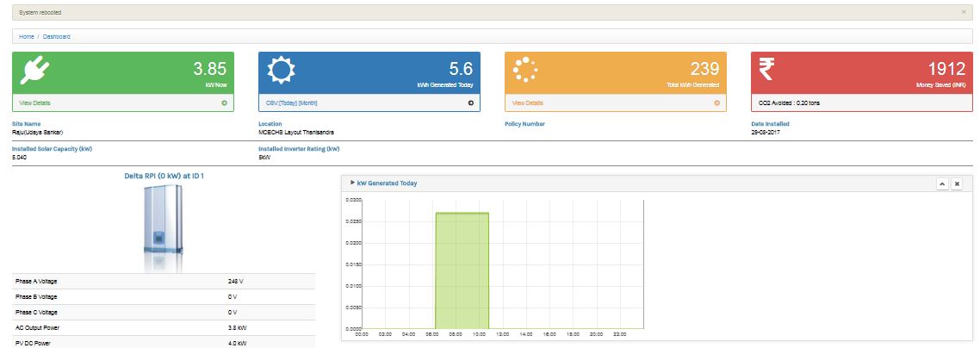Download CSV for Month
This screenshot has height=348, width=980.
point(311,103)
